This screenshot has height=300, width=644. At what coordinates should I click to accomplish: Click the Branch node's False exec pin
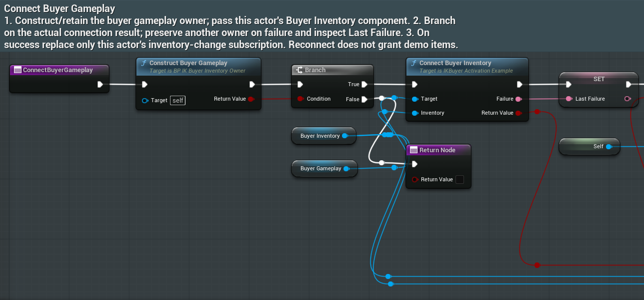364,99
